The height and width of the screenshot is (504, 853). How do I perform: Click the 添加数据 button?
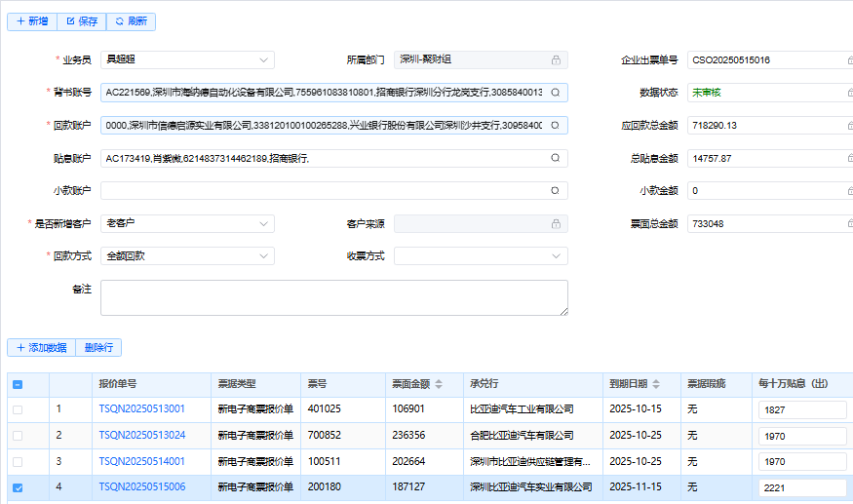point(41,347)
